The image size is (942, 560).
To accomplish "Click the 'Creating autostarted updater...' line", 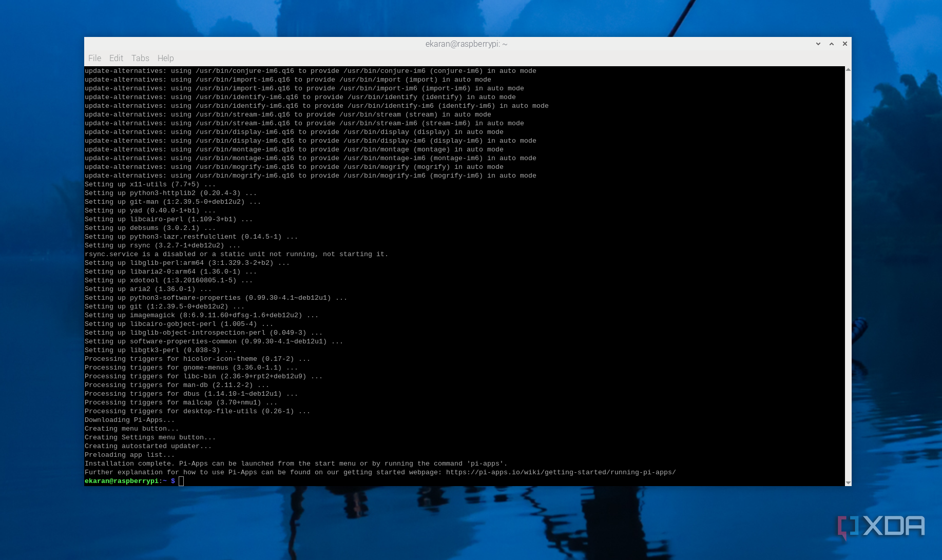I will 148,446.
